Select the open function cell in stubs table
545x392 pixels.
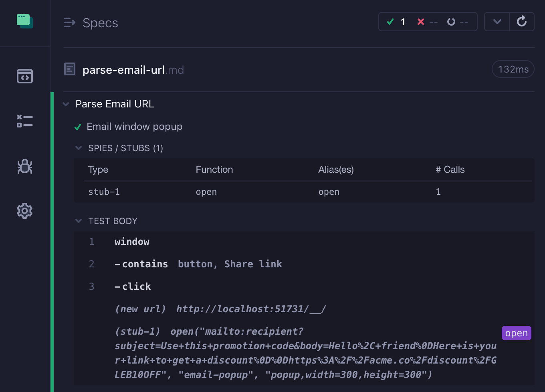point(206,192)
